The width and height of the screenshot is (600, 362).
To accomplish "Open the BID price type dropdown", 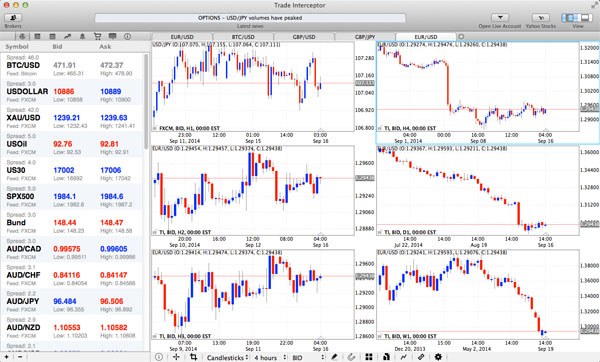I will (308, 357).
